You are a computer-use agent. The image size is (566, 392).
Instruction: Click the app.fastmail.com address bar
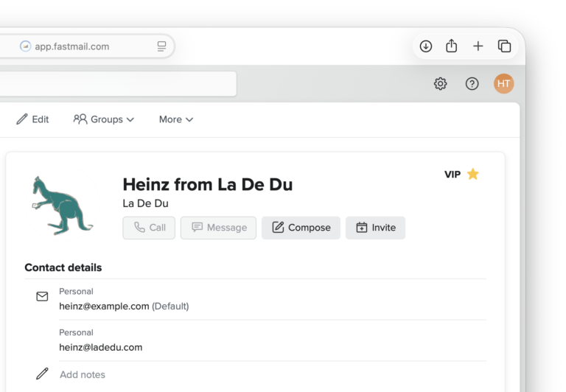[87, 46]
